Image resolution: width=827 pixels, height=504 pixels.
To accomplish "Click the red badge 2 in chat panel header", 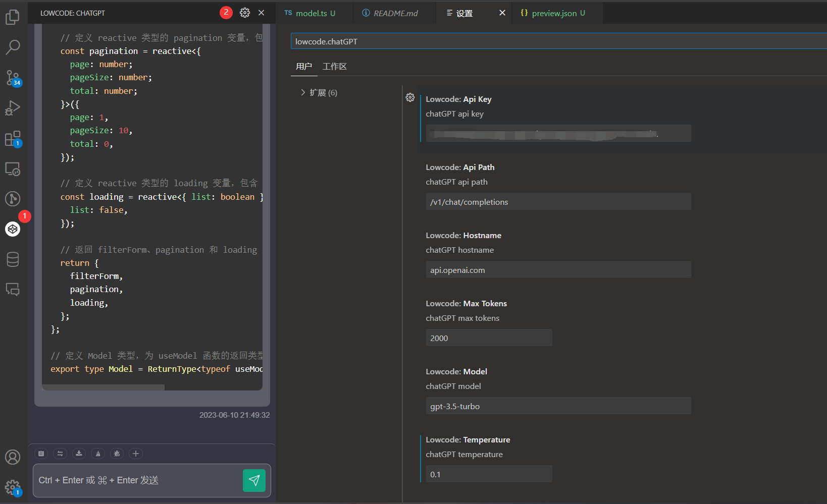I will 226,12.
